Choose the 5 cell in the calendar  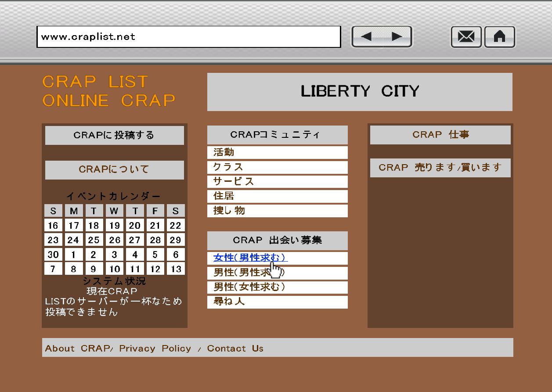[155, 255]
